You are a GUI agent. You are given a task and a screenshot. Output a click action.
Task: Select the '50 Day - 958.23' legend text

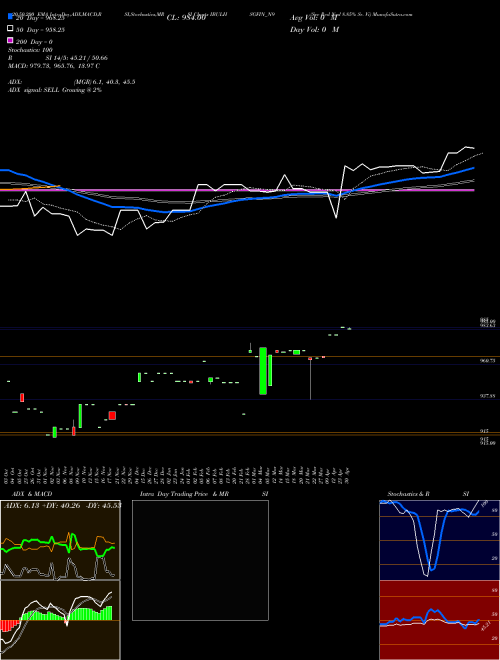(40, 30)
